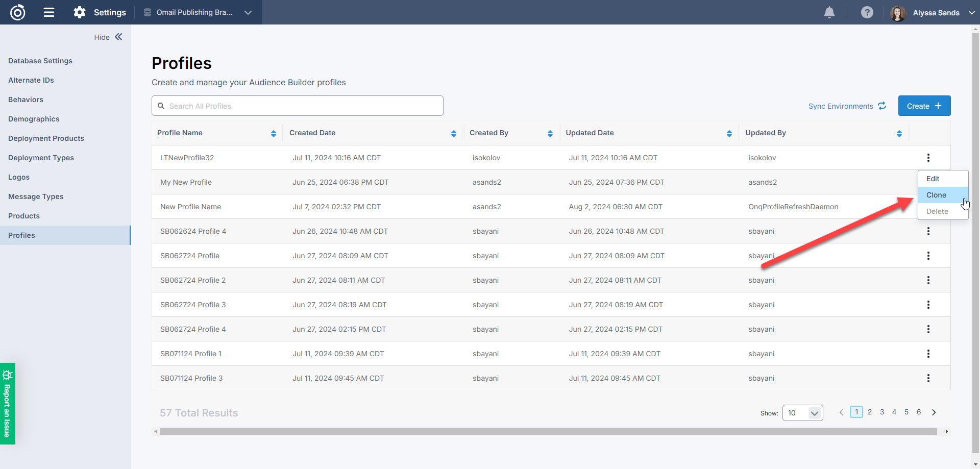Open three-dot menu for LTNewProfile32 row
This screenshot has height=469, width=980.
pos(928,158)
